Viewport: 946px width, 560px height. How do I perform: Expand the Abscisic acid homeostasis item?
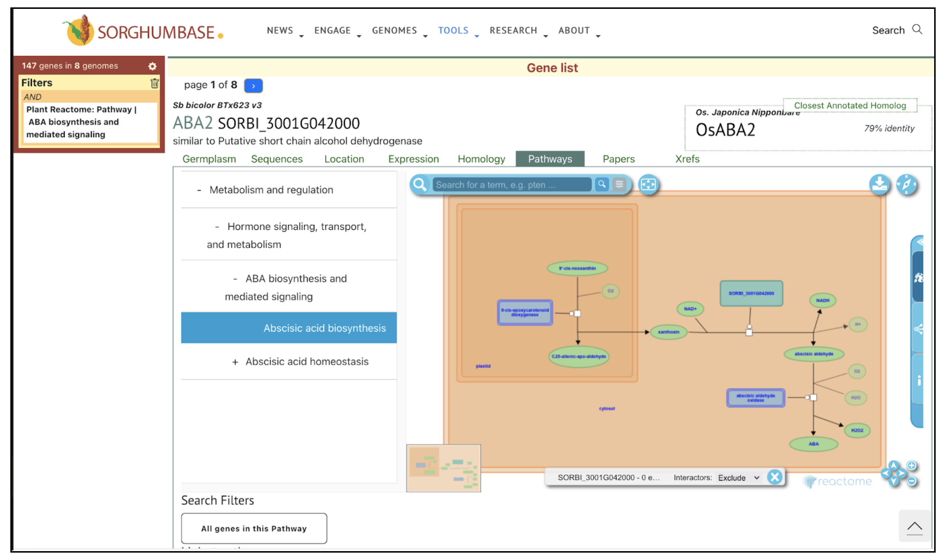pos(235,362)
